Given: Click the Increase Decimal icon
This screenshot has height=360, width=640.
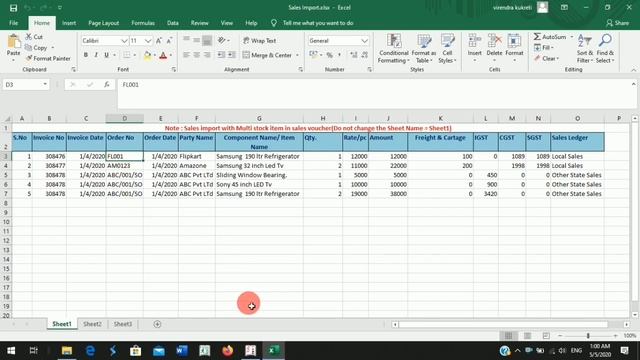Looking at the screenshot, I should [353, 55].
